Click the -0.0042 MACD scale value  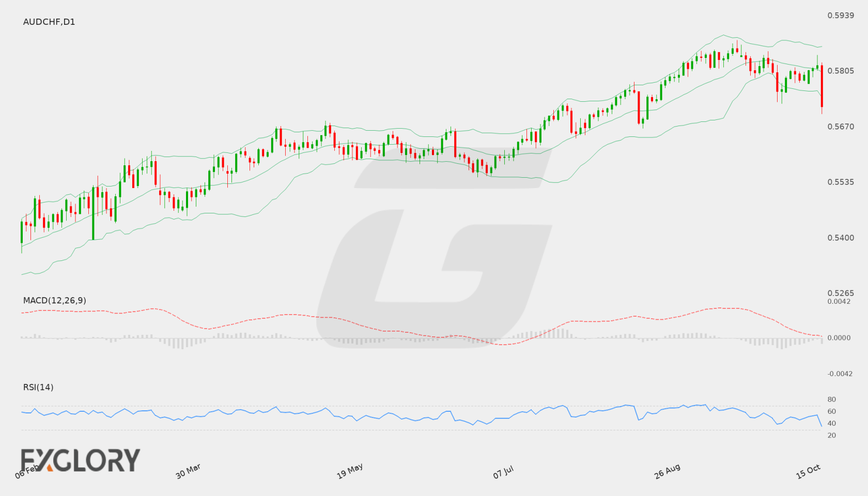pos(840,374)
